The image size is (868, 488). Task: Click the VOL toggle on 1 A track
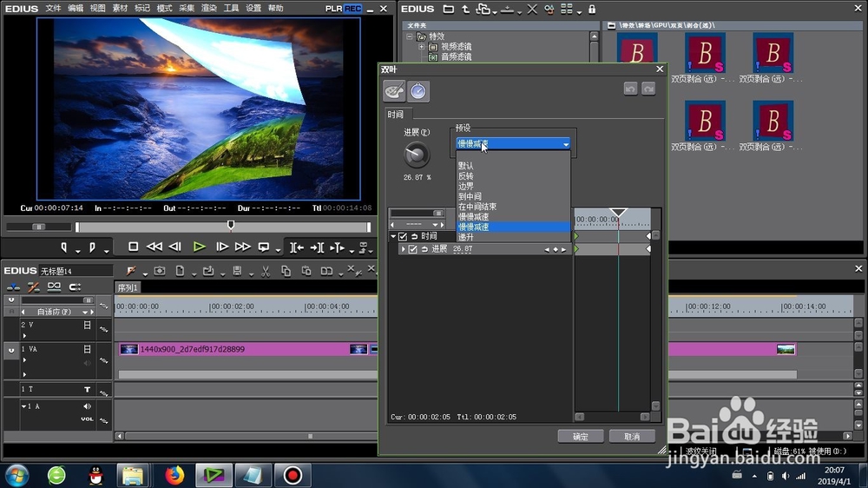(x=87, y=419)
